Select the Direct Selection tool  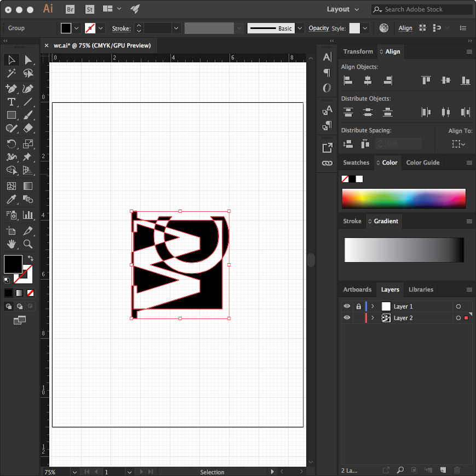[x=28, y=60]
